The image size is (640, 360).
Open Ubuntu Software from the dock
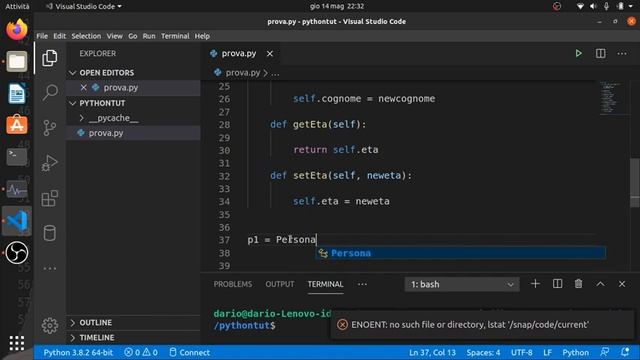pyautogui.click(x=17, y=125)
